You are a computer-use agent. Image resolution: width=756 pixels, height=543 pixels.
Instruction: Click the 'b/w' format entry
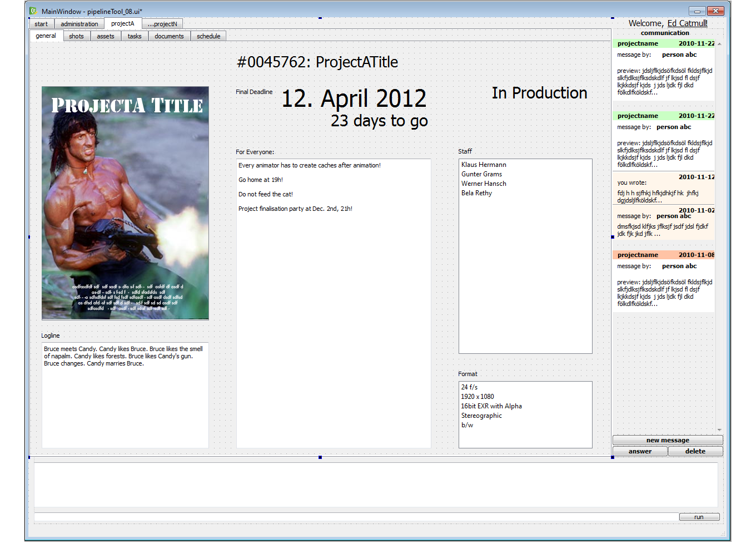click(467, 425)
